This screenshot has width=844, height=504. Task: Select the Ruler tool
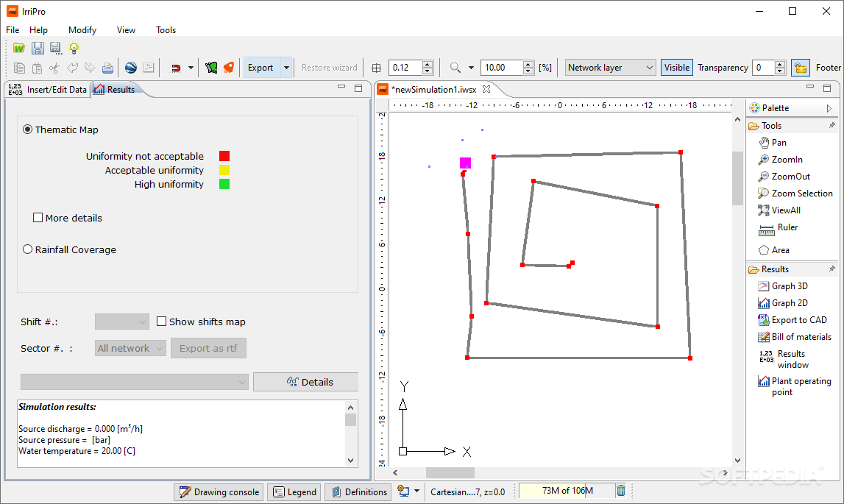(778, 228)
